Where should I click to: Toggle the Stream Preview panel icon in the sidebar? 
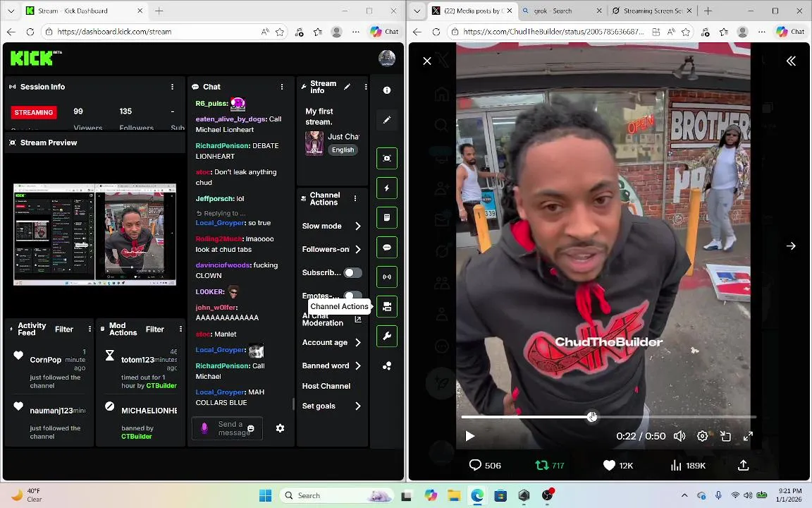(387, 158)
